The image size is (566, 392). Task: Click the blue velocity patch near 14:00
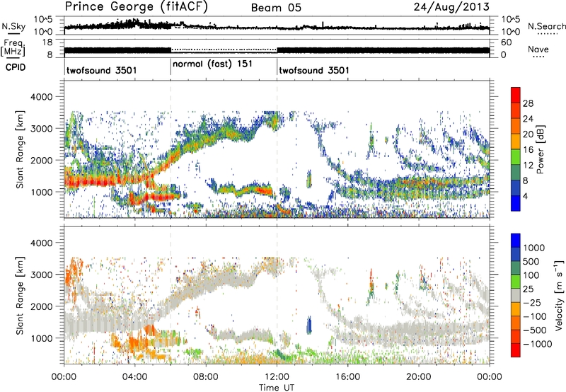pyautogui.click(x=308, y=325)
